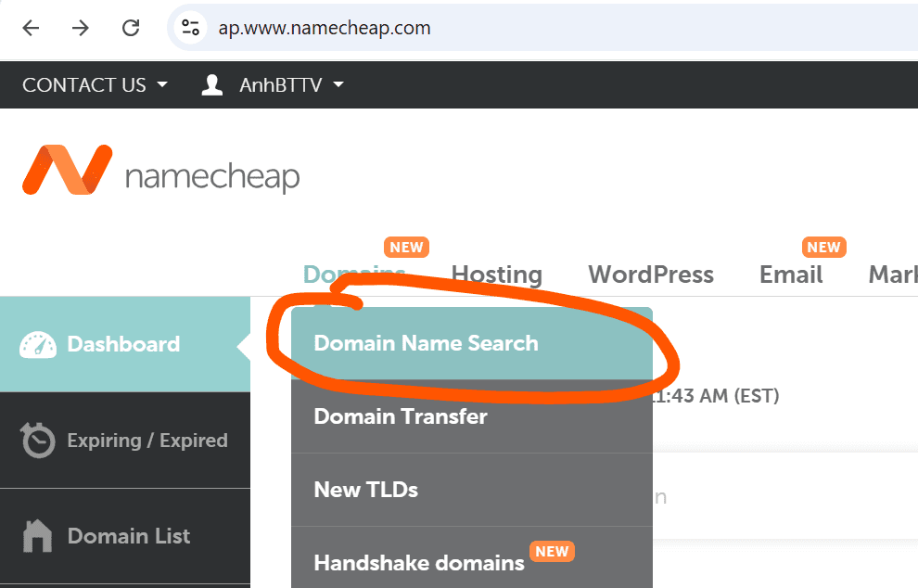Reload the page with the refresh icon
Screen dimensions: 918x588
click(x=130, y=28)
